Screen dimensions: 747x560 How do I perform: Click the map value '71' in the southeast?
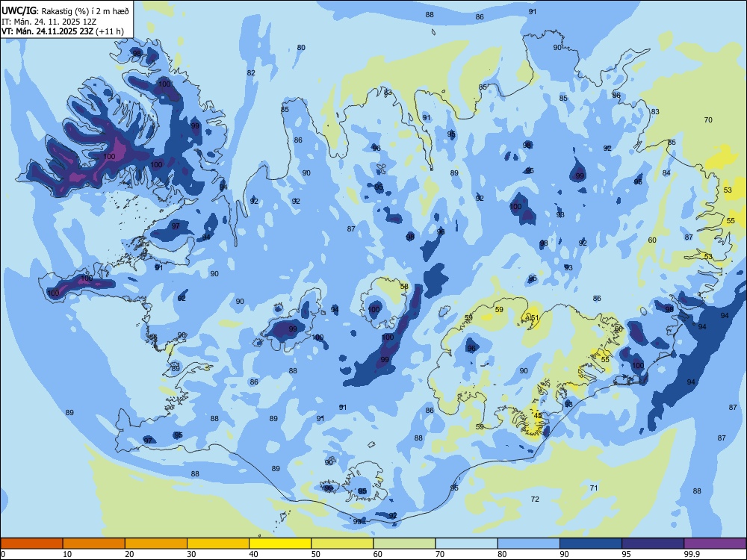[x=594, y=488]
